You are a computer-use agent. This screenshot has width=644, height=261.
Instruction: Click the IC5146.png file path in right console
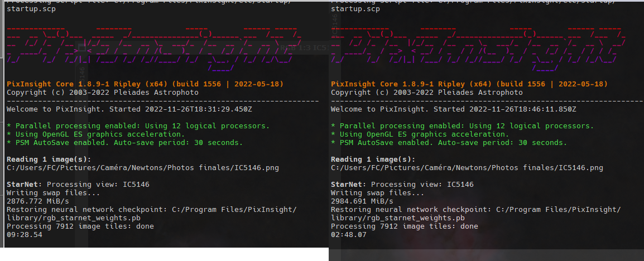(x=467, y=168)
